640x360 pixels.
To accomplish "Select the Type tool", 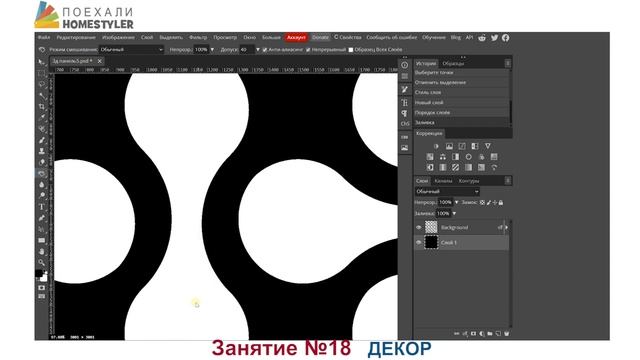I will tap(41, 207).
